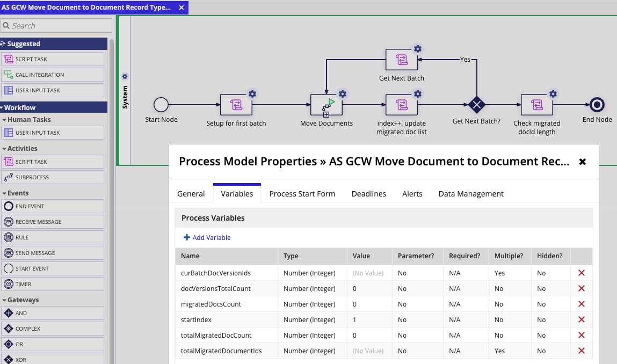Delete docVersionsTotalCount variable

pyautogui.click(x=581, y=288)
